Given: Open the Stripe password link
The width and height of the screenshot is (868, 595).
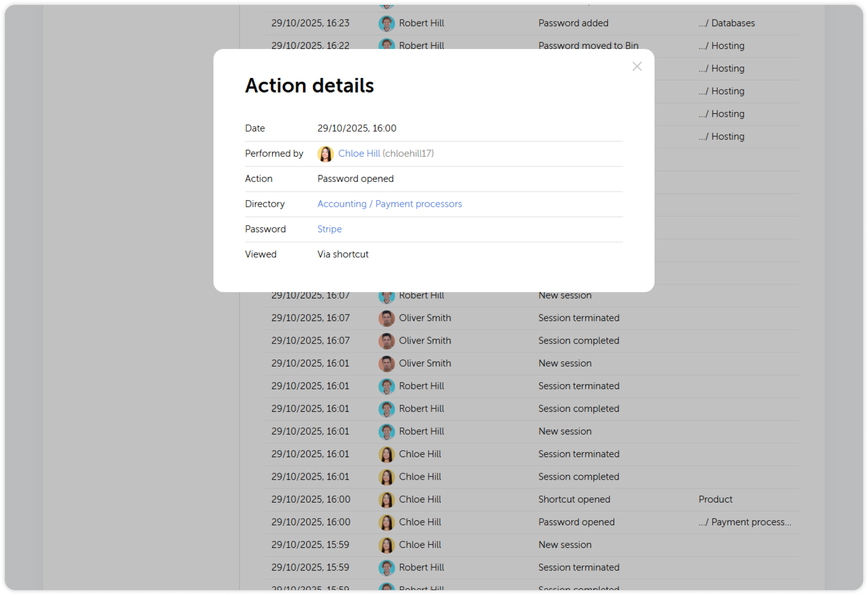Looking at the screenshot, I should (x=329, y=229).
